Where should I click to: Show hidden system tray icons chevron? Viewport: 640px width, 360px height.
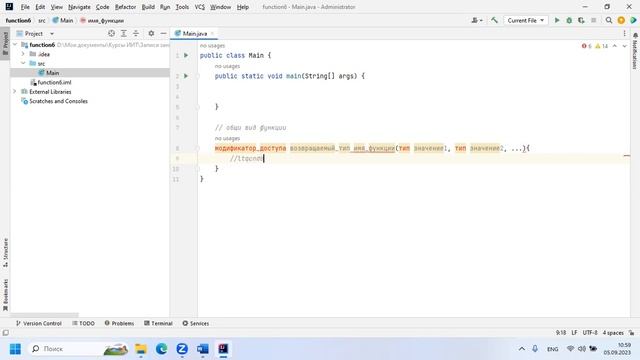[522, 349]
